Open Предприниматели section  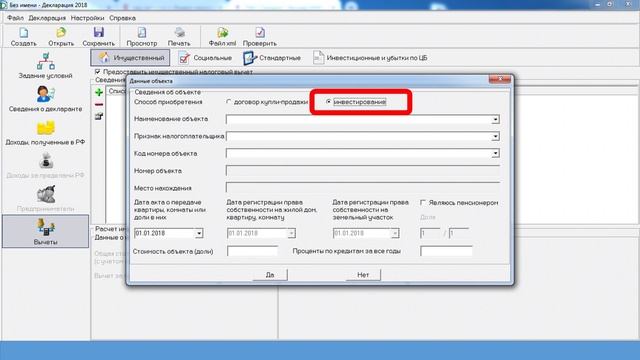pos(45,199)
